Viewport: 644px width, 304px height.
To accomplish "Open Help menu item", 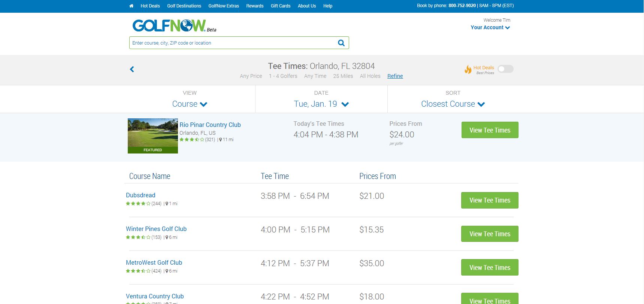I will click(328, 6).
